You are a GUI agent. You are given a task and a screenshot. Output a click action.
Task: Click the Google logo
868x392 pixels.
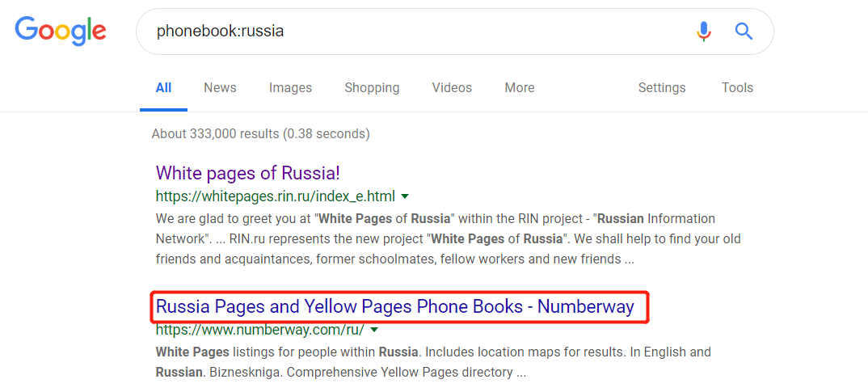tap(61, 31)
